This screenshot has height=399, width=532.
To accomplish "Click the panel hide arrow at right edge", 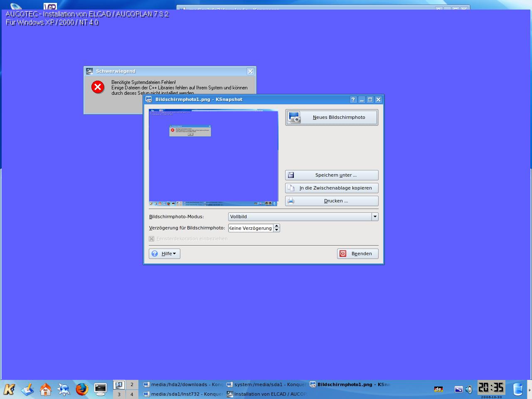I will pos(530,389).
